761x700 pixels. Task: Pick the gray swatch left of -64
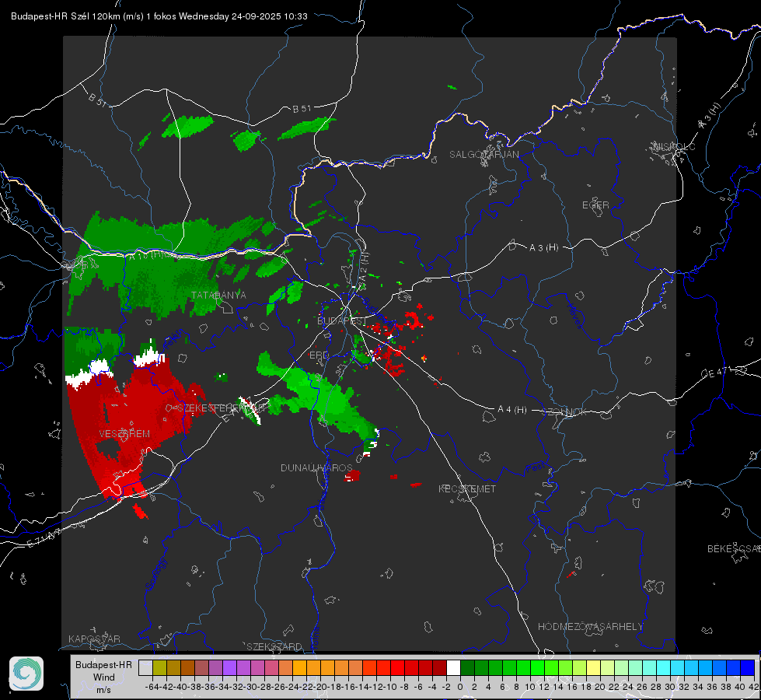(145, 667)
